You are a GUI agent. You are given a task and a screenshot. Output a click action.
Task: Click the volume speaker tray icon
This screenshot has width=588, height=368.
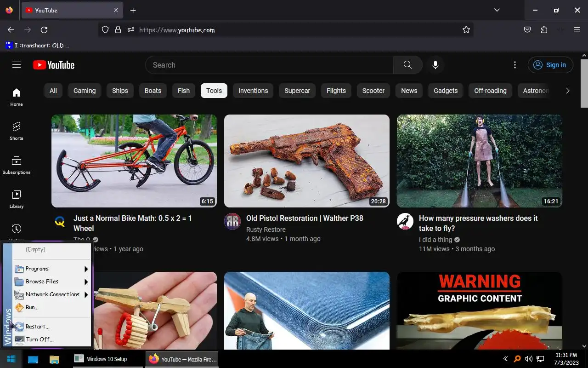tap(528, 359)
